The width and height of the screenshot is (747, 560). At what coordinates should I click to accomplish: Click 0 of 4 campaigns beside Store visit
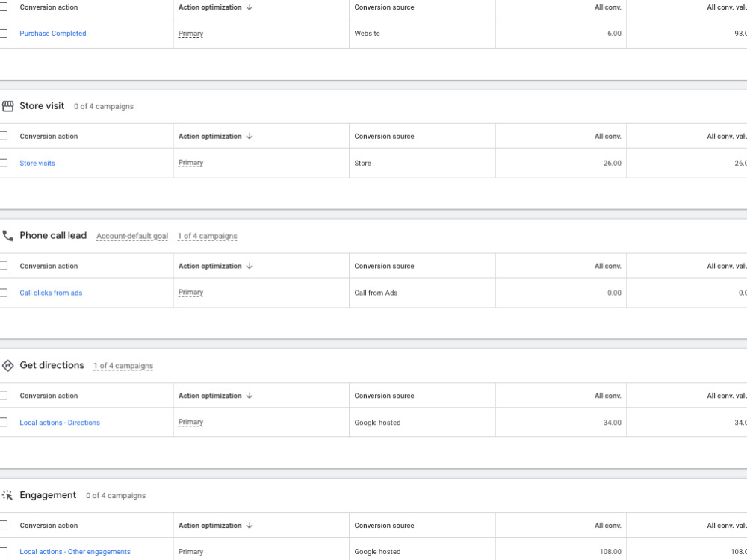coord(103,106)
